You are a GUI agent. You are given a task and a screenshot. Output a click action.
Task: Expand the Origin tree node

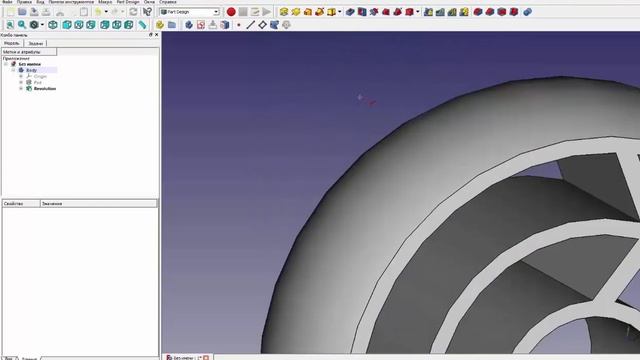pos(21,76)
